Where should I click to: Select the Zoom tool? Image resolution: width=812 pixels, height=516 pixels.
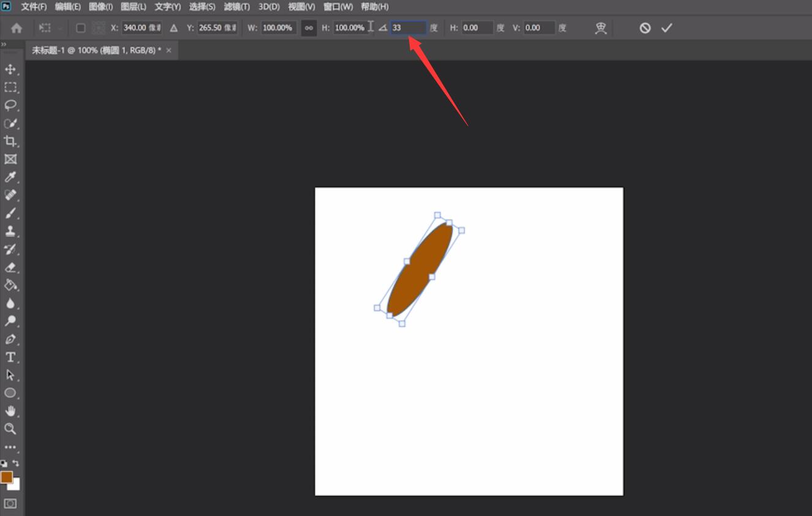(10, 429)
